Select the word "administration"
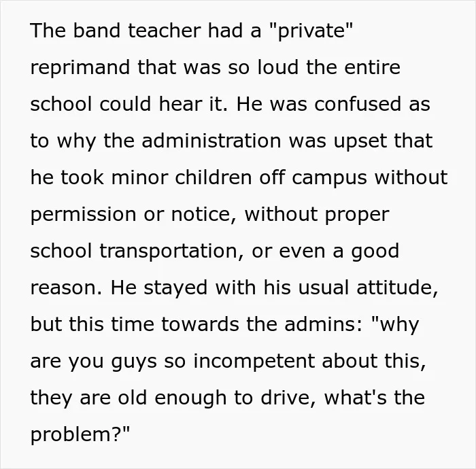 (211, 141)
